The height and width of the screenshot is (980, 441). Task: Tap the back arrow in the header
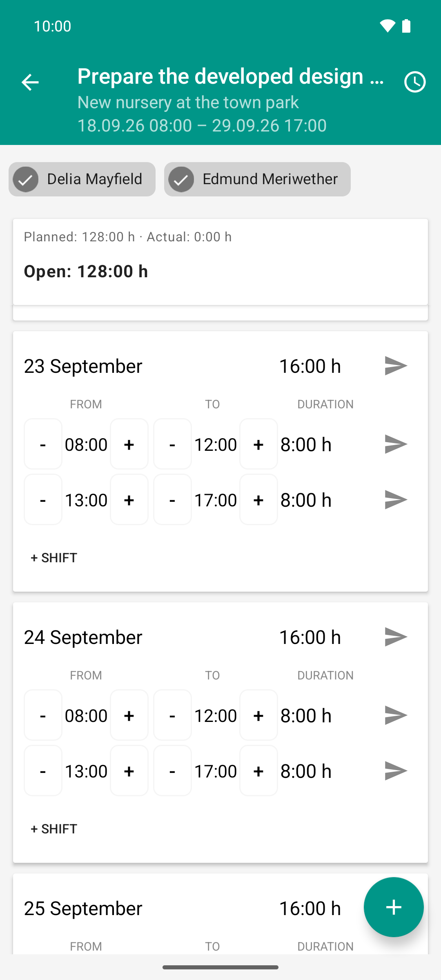(x=30, y=82)
